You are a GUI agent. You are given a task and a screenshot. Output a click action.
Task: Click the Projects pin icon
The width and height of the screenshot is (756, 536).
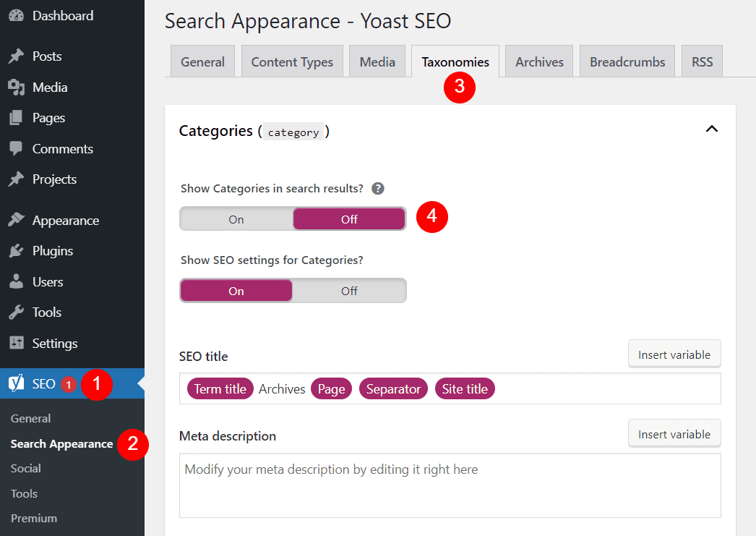coord(16,179)
